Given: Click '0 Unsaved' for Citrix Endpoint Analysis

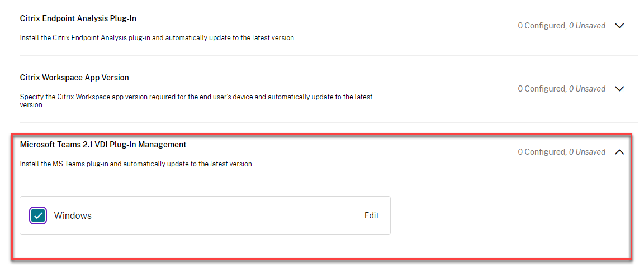Looking at the screenshot, I should pos(587,26).
